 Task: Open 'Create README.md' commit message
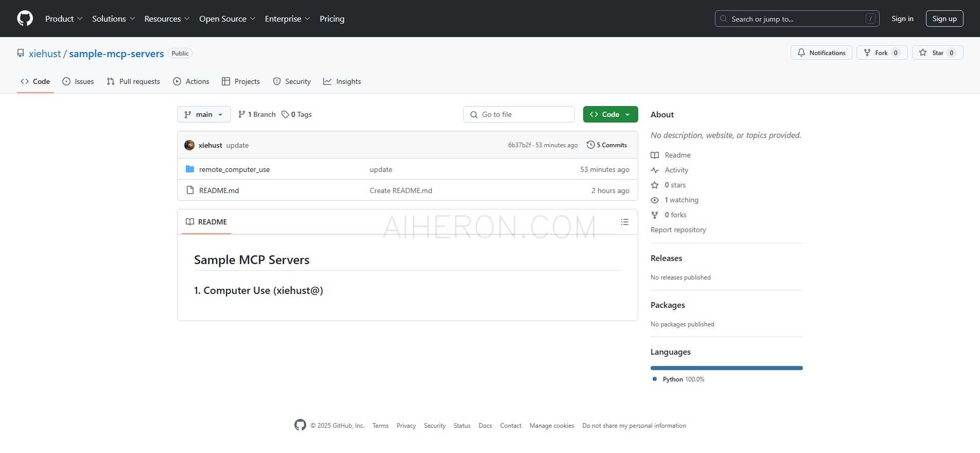pos(401,190)
